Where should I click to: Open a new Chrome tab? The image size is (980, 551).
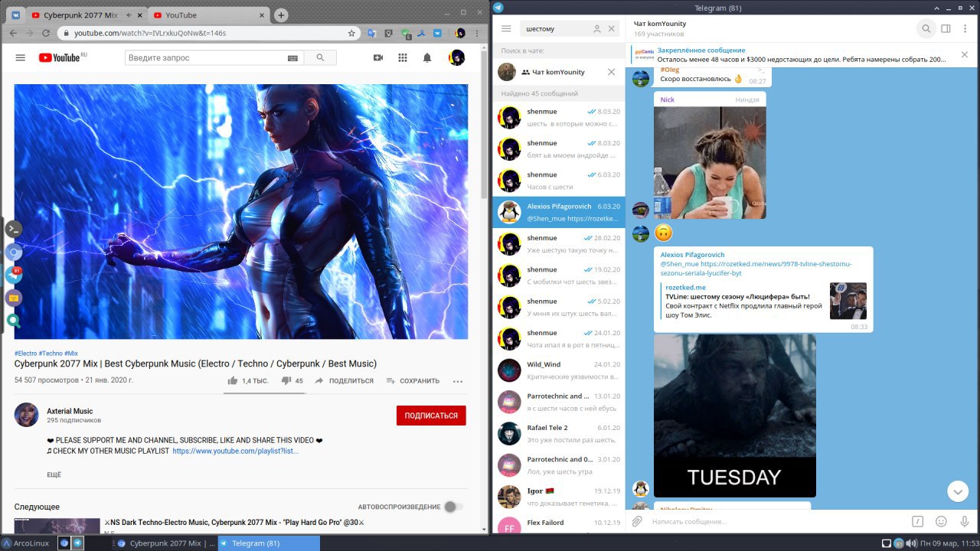[281, 15]
